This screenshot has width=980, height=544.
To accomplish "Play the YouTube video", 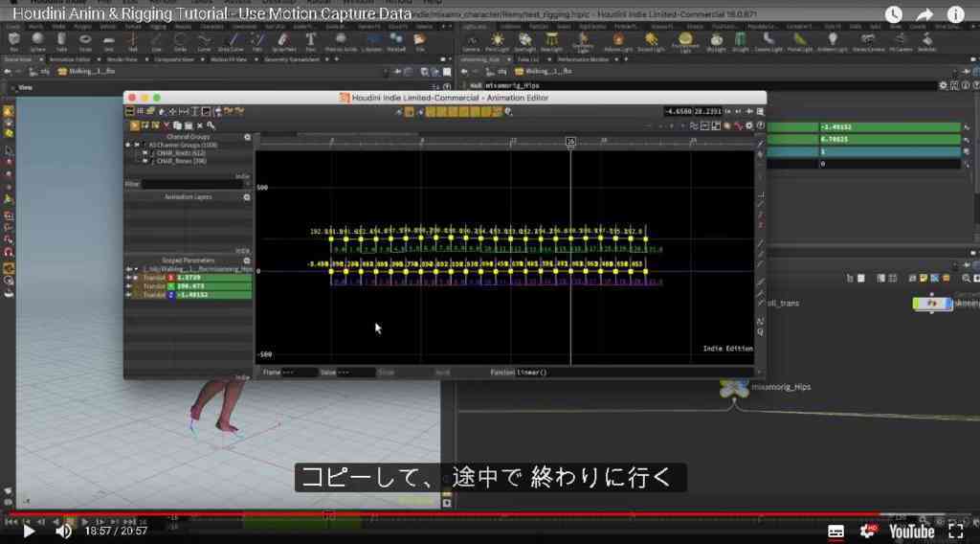I will pyautogui.click(x=28, y=532).
